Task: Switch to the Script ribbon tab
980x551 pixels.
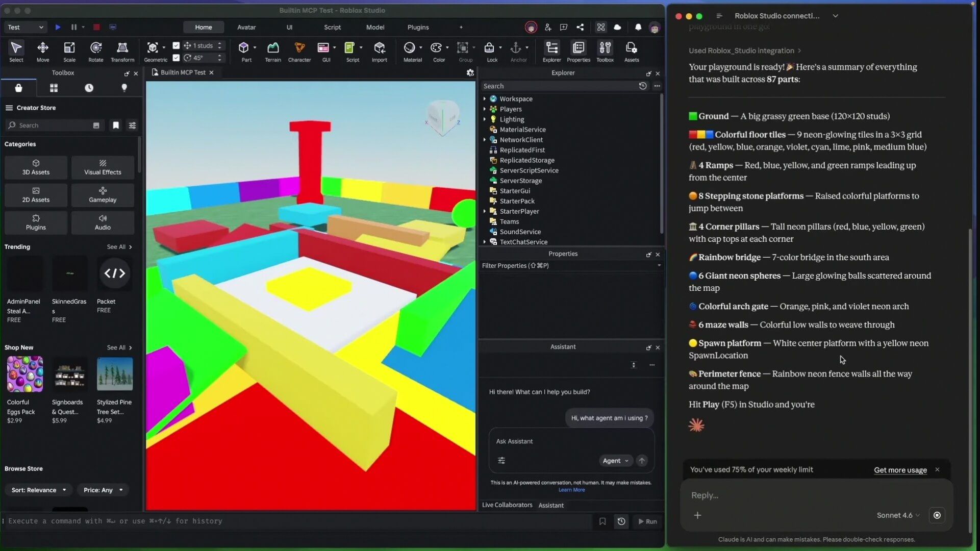Action: (x=332, y=27)
